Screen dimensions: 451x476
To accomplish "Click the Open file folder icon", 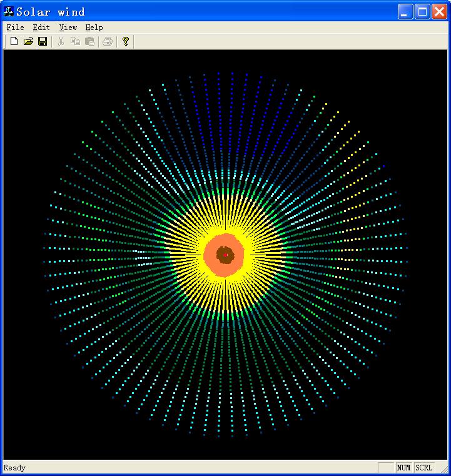I will coord(28,41).
